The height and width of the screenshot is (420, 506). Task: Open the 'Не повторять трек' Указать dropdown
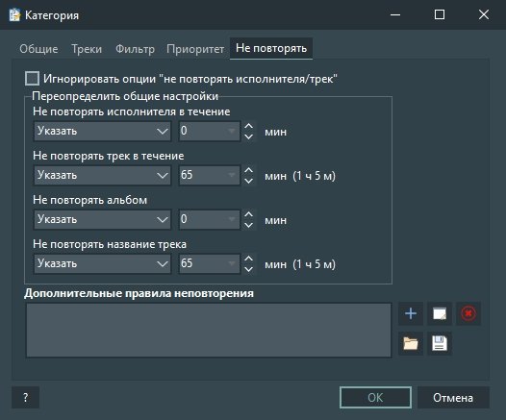point(102,175)
